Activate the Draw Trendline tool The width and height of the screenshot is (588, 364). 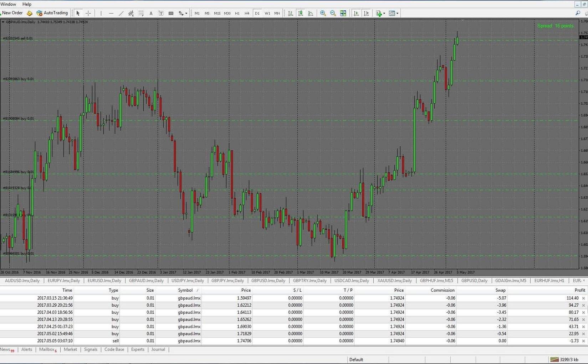pyautogui.click(x=121, y=13)
